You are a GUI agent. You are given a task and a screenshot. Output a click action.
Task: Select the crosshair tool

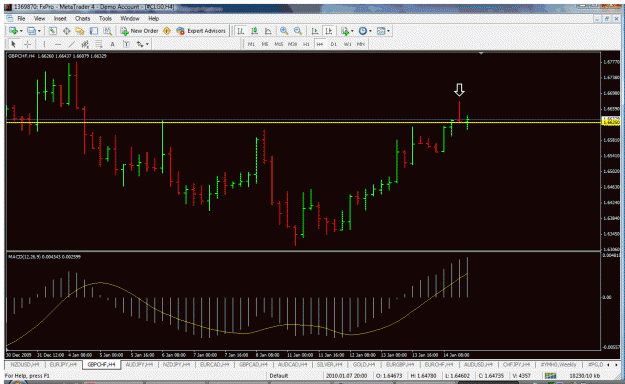pos(28,44)
